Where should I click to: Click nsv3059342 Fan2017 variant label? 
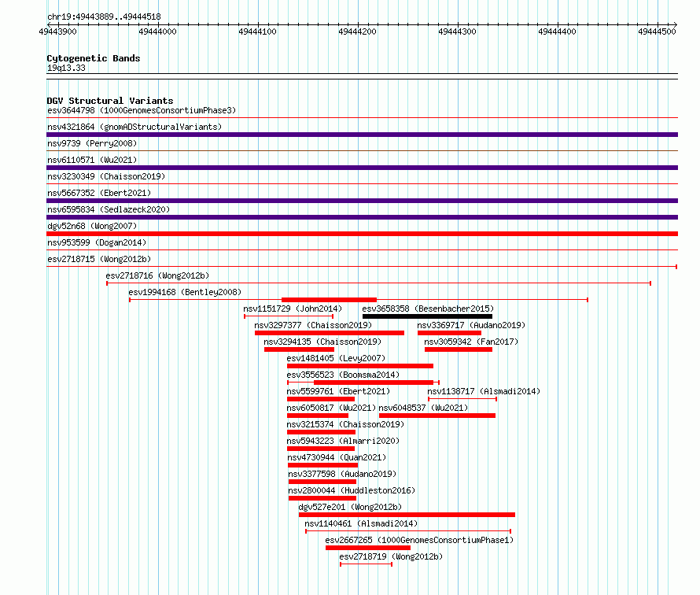pyautogui.click(x=471, y=342)
